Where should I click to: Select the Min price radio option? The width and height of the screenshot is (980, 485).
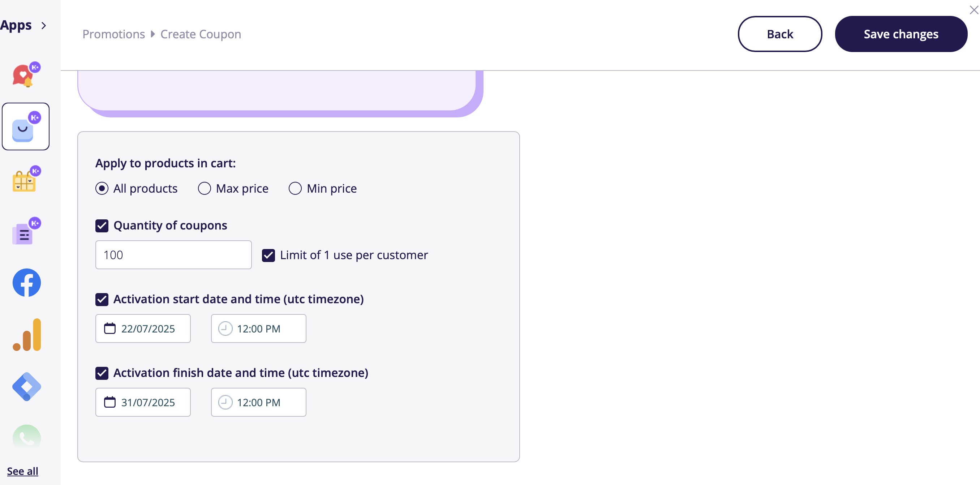(295, 188)
